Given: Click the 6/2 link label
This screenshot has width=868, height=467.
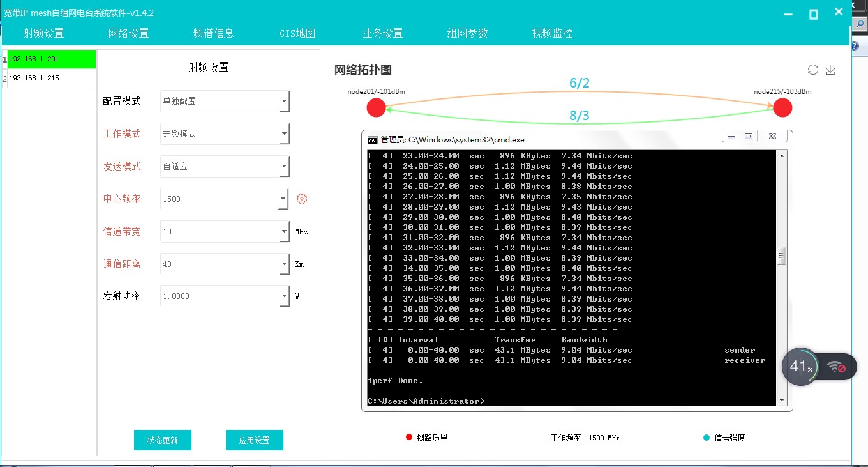Looking at the screenshot, I should click(x=580, y=83).
